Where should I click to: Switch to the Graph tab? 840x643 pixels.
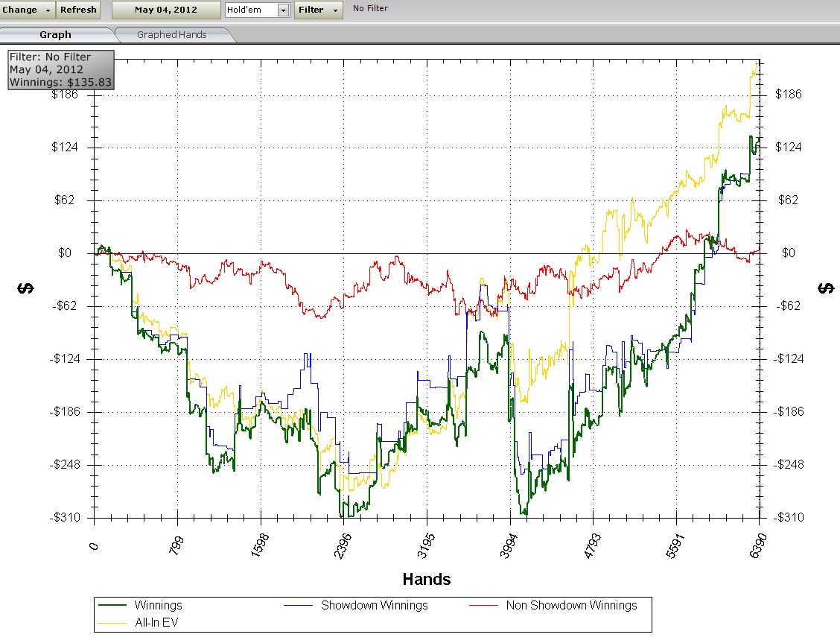point(56,34)
